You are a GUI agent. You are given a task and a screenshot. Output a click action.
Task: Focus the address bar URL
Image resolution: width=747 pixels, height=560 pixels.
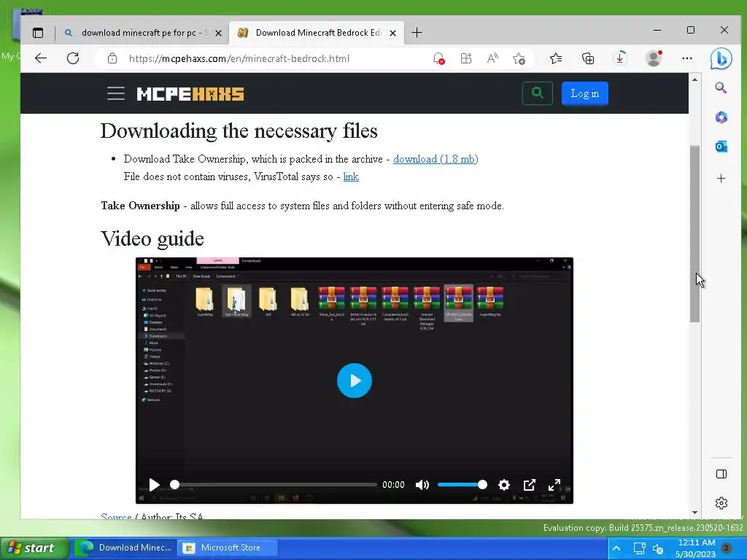tap(239, 58)
